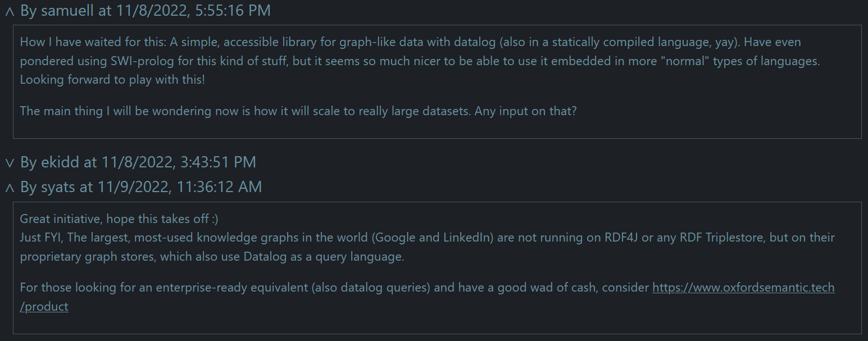This screenshot has width=868, height=341.
Task: Expand ekidd's collapsed comment chevron
Action: (x=9, y=163)
